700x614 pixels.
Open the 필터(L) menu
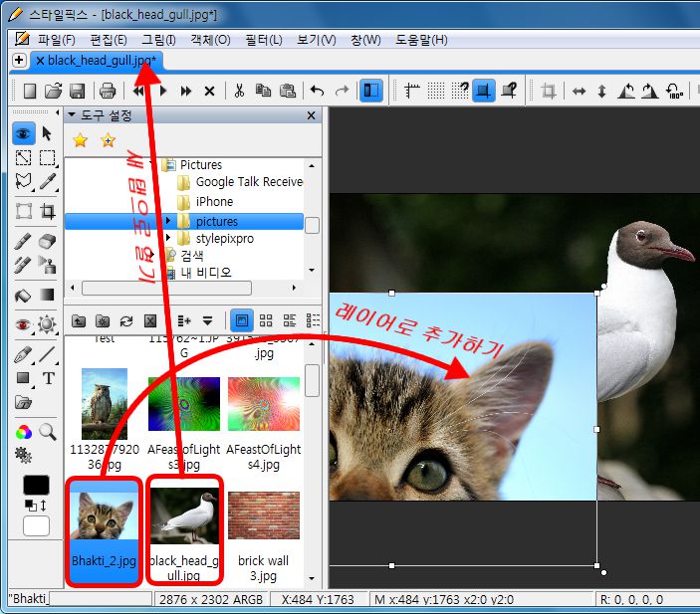pos(264,40)
